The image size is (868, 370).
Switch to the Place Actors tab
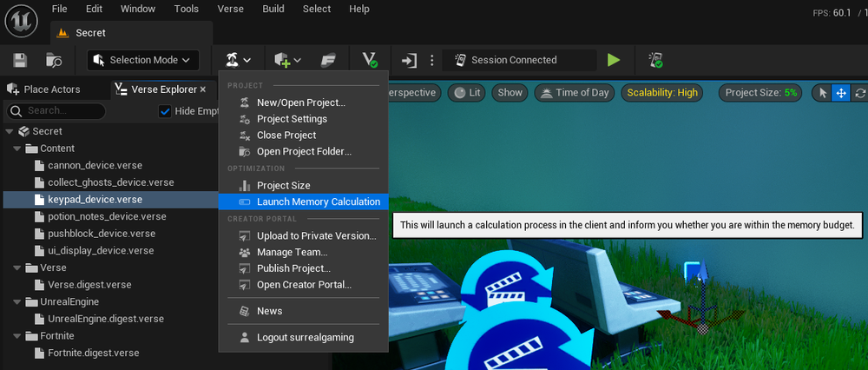[43, 89]
